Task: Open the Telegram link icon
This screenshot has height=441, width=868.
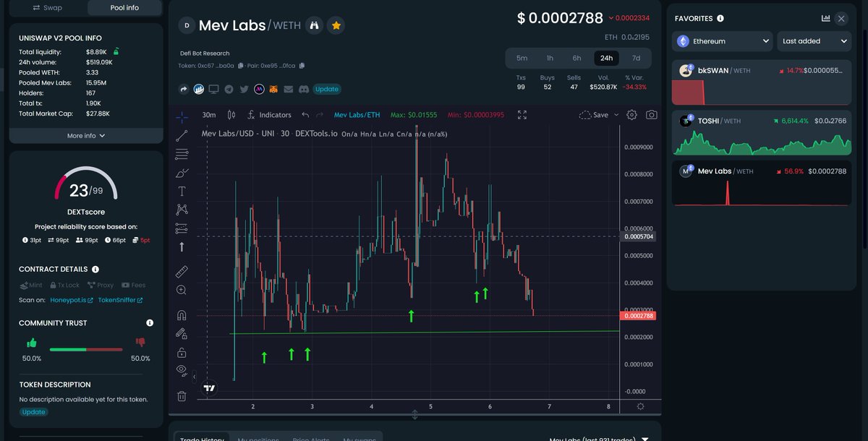Action: coord(229,89)
